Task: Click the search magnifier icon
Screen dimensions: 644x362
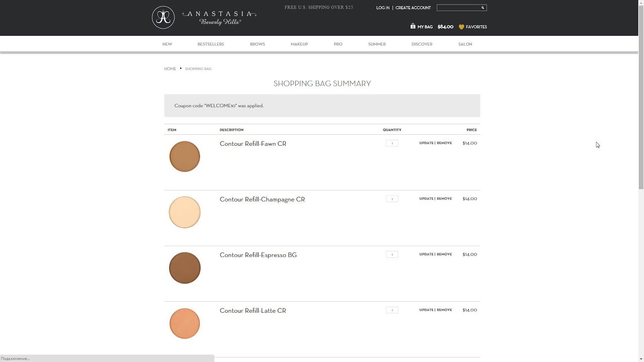Action: click(x=482, y=8)
